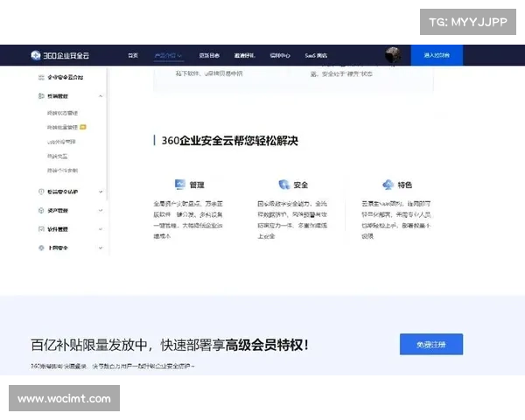This screenshot has width=525, height=420.
Task: Expand the 上网安全 sidebar section
Action: (x=101, y=248)
